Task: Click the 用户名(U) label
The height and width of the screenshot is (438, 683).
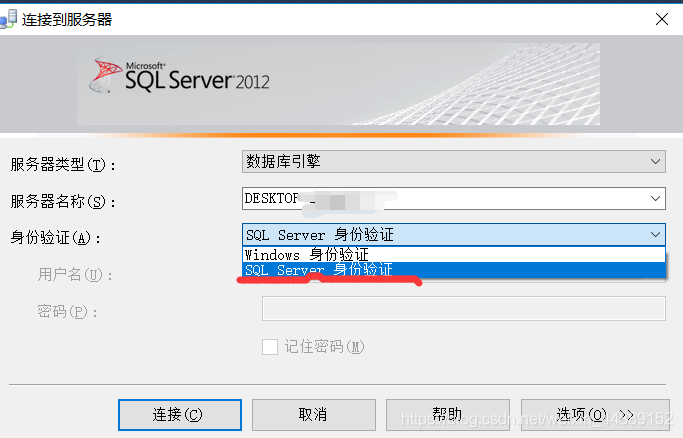Action: (x=75, y=275)
